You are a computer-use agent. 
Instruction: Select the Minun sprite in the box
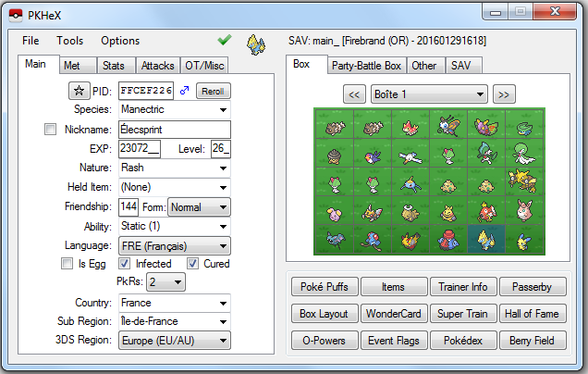(x=524, y=243)
